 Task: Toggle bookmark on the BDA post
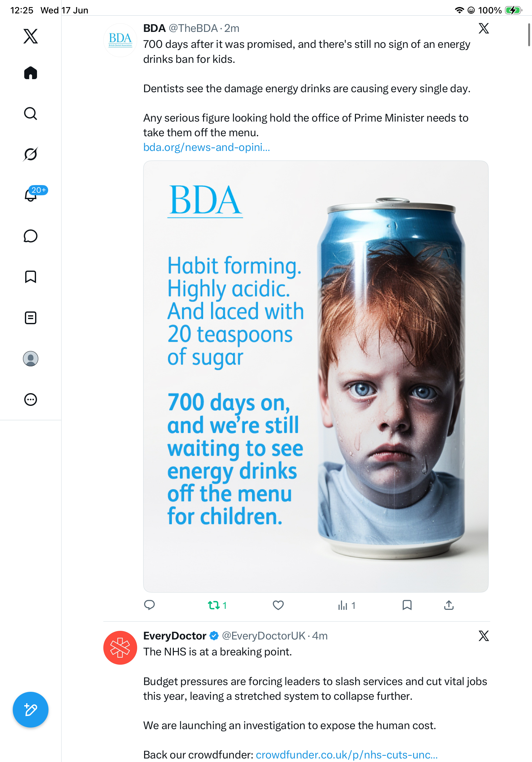click(407, 605)
